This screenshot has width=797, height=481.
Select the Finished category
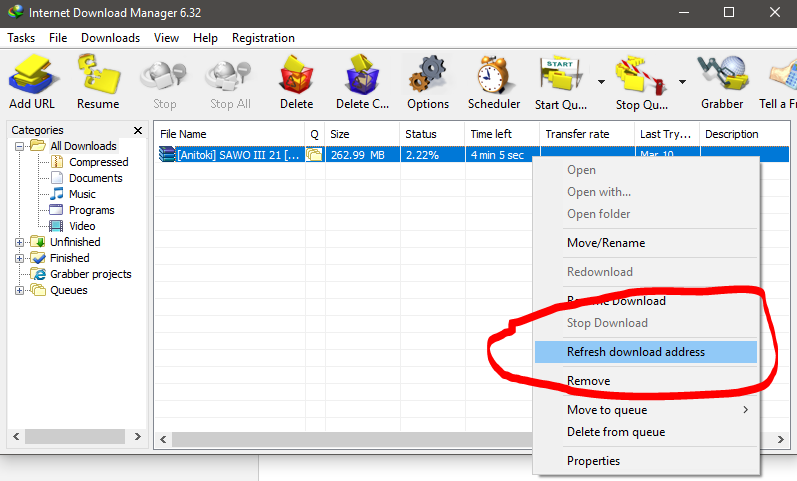tap(70, 258)
